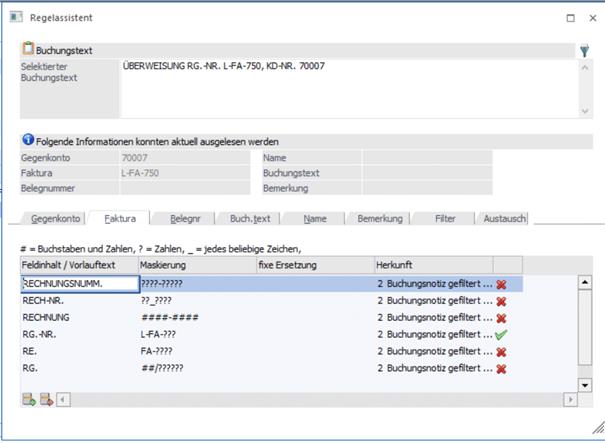Image resolution: width=605 pixels, height=443 pixels.
Task: Click the red X status in RECH-NR. row
Action: tap(501, 301)
